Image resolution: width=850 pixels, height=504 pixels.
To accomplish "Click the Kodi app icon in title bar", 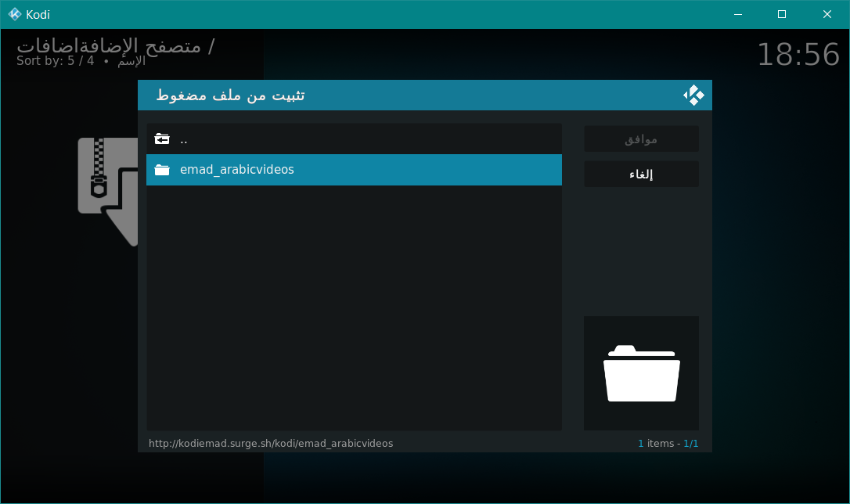I will pyautogui.click(x=14, y=14).
